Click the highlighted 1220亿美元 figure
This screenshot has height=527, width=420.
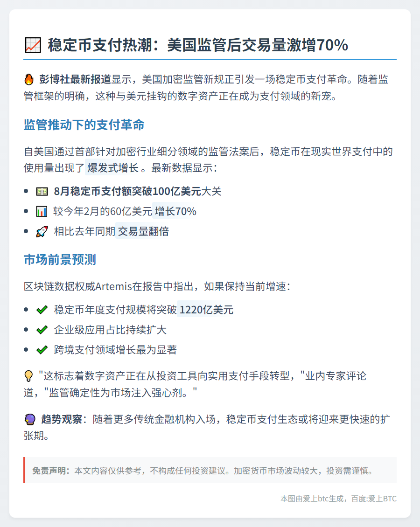[206, 310]
